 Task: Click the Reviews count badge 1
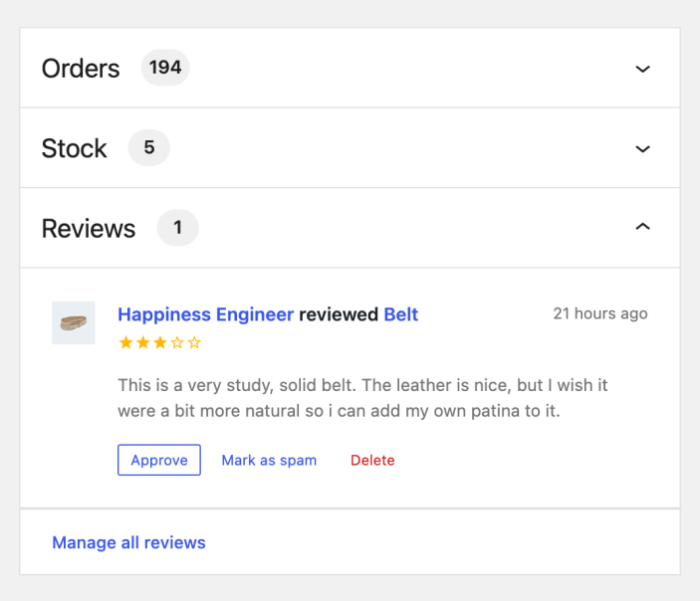tap(177, 228)
